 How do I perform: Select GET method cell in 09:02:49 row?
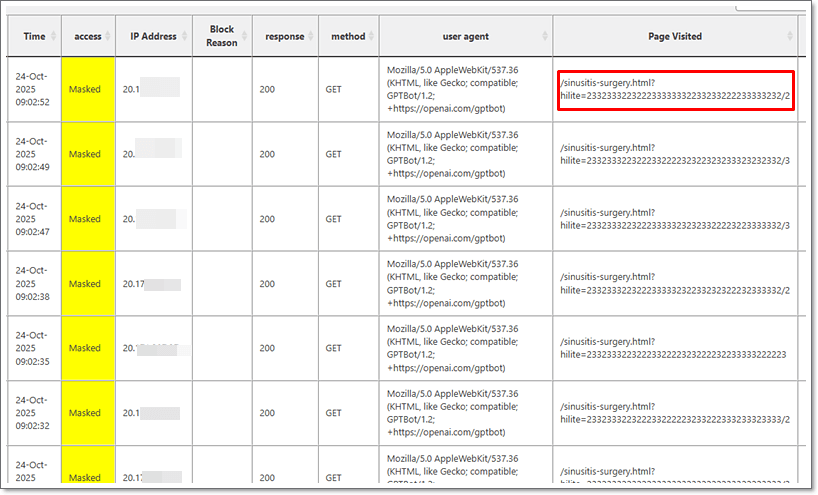pos(333,154)
